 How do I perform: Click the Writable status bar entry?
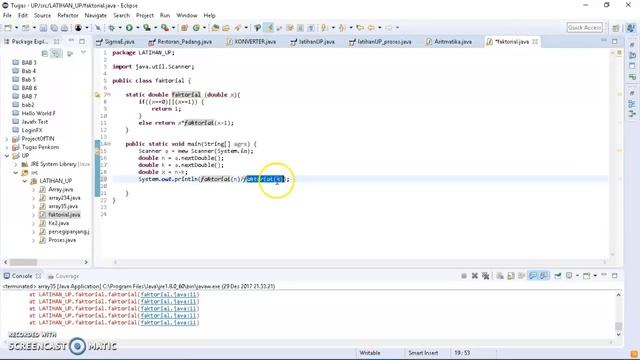coord(370,353)
